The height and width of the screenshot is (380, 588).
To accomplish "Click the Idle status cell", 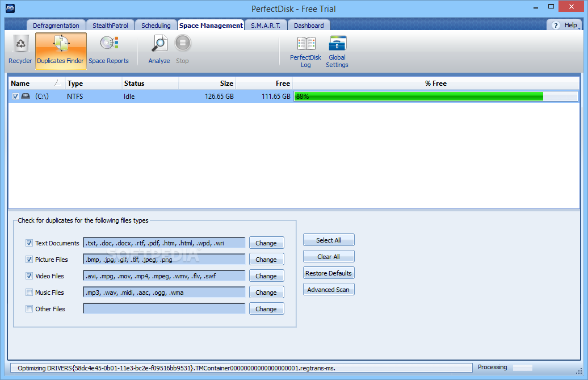I will pos(129,97).
